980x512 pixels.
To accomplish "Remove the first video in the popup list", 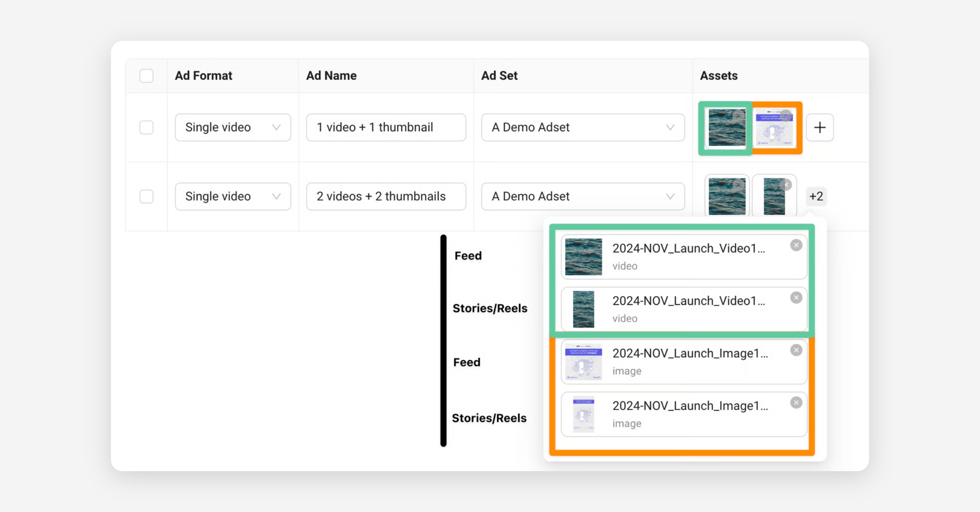I will 796,245.
